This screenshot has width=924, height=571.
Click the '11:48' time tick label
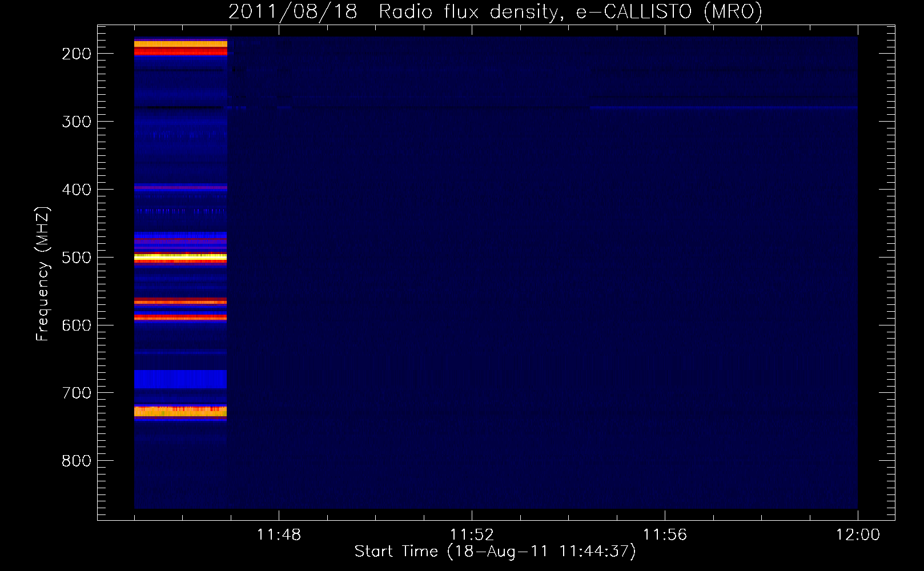[279, 535]
